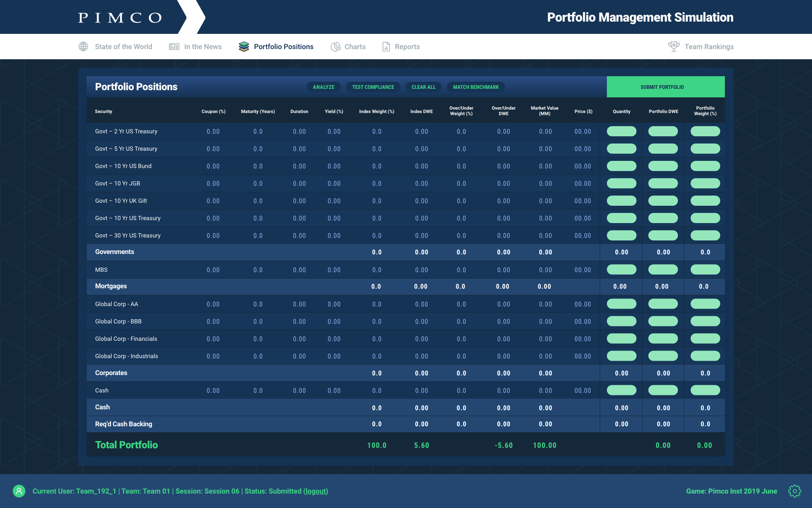Click Match Benchmark

[x=476, y=87]
